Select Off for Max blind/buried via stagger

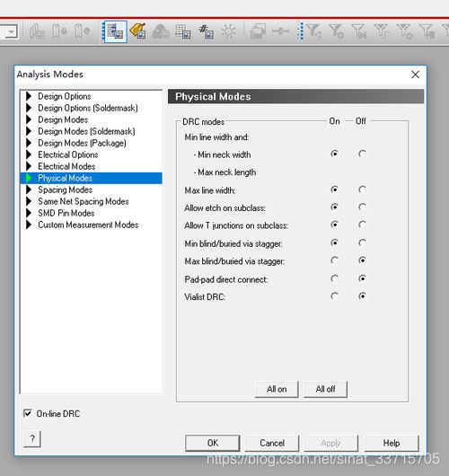[x=362, y=260]
